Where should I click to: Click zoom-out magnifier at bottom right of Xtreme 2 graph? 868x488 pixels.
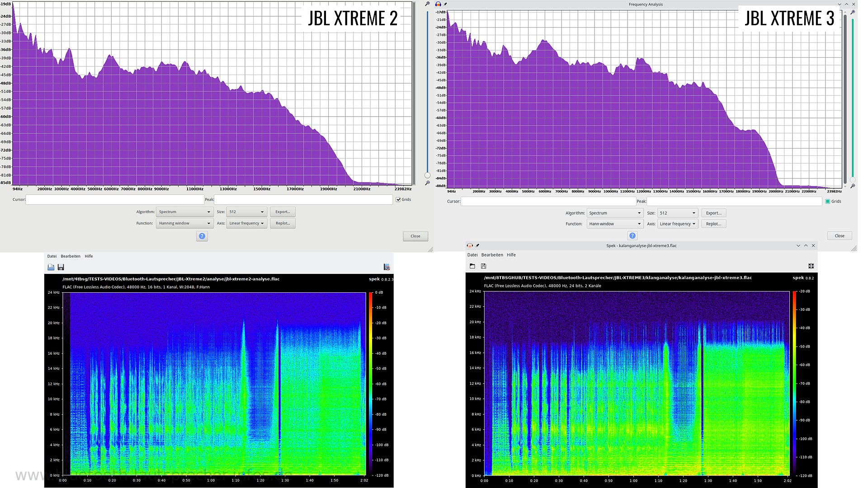428,183
